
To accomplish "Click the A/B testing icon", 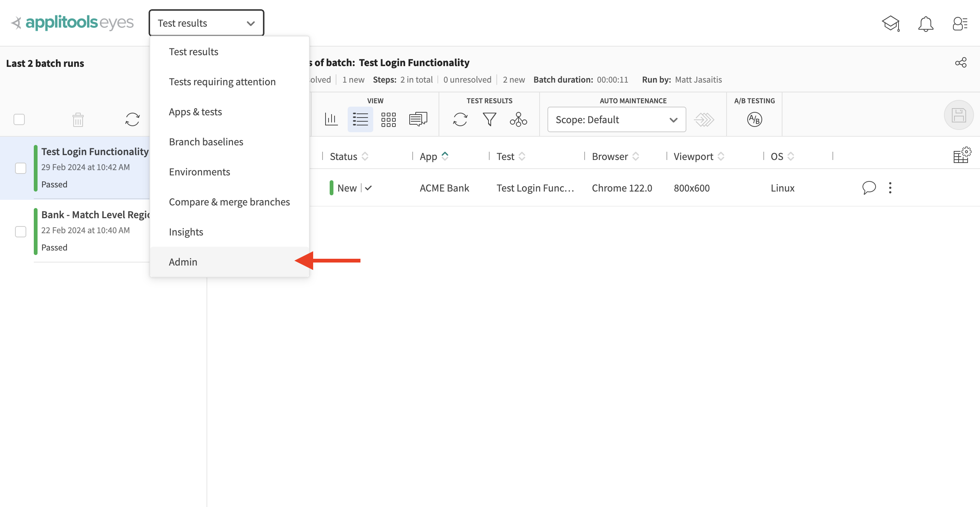I will 754,119.
